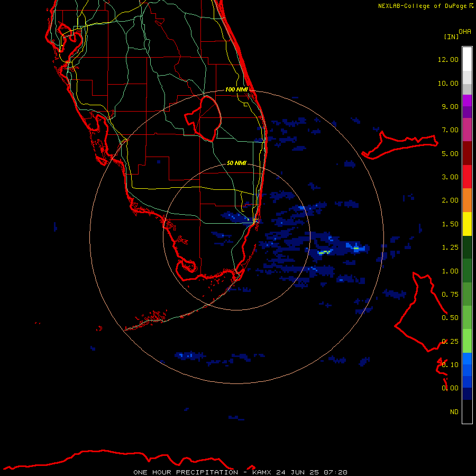476x476 pixels.
Task: Click the 12.00 legend value
Action: tap(448, 59)
